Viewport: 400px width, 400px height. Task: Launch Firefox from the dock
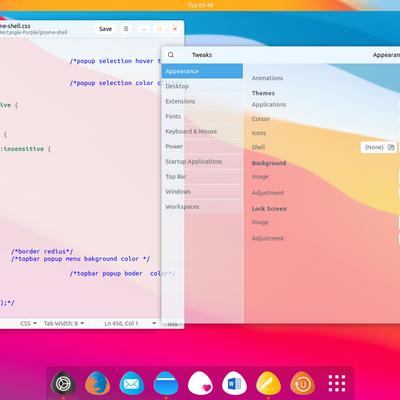[x=97, y=383]
